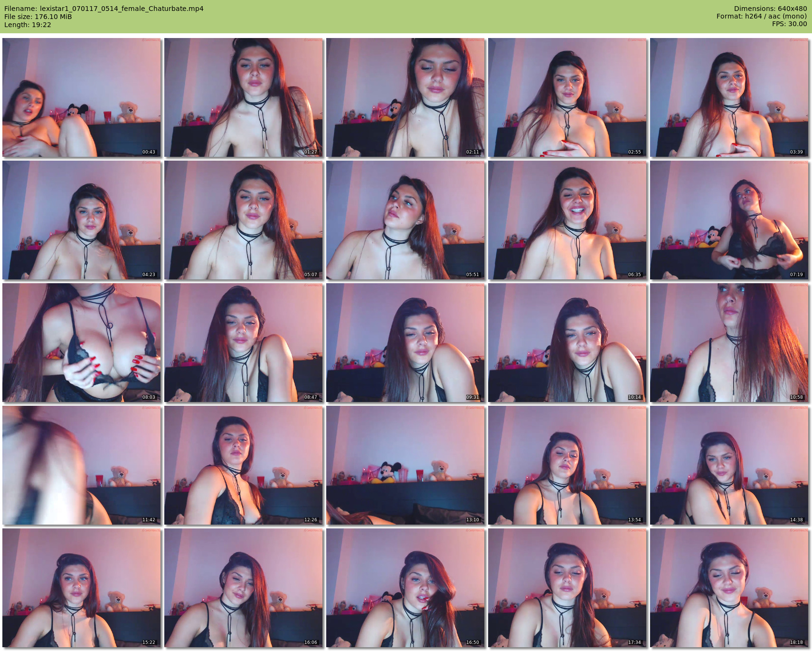Screen dimensions: 812x651
Task: Open the thumbnail marked 08:47
Action: [x=244, y=343]
